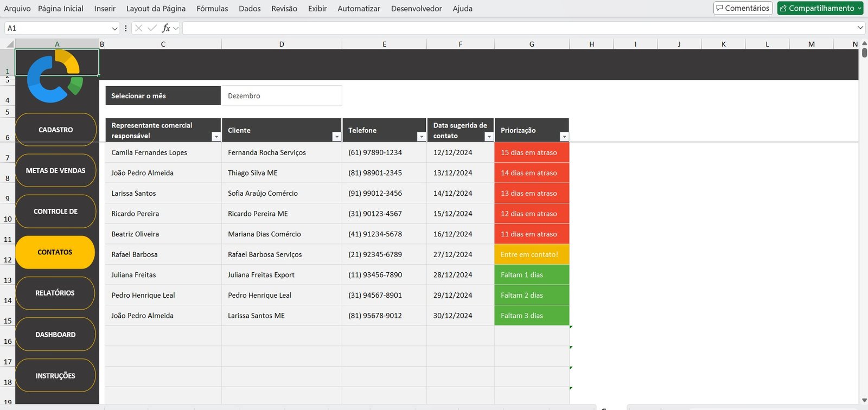868x410 pixels.
Task: Click the select all corner triangle
Action: point(9,44)
